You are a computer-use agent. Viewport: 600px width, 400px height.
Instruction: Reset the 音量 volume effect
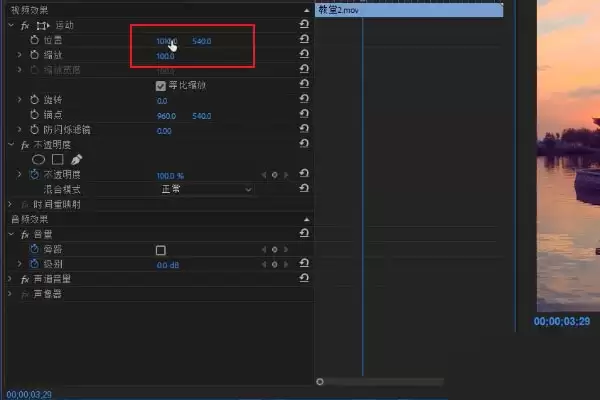(x=304, y=233)
